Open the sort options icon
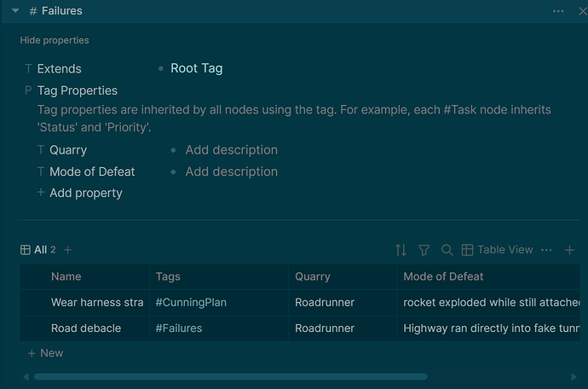Image resolution: width=588 pixels, height=389 pixels. pyautogui.click(x=401, y=250)
